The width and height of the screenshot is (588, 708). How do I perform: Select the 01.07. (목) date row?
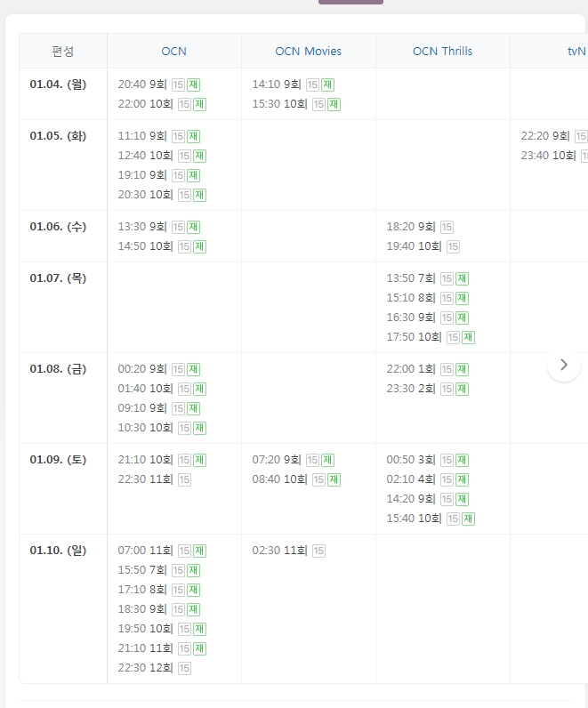click(x=58, y=278)
